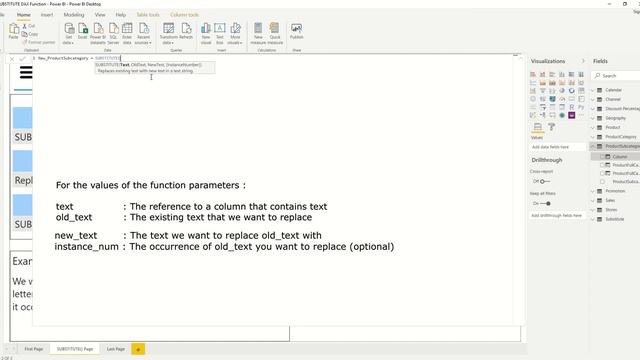
Task: Open the Fields well tab in Visualizations
Action: click(538, 127)
